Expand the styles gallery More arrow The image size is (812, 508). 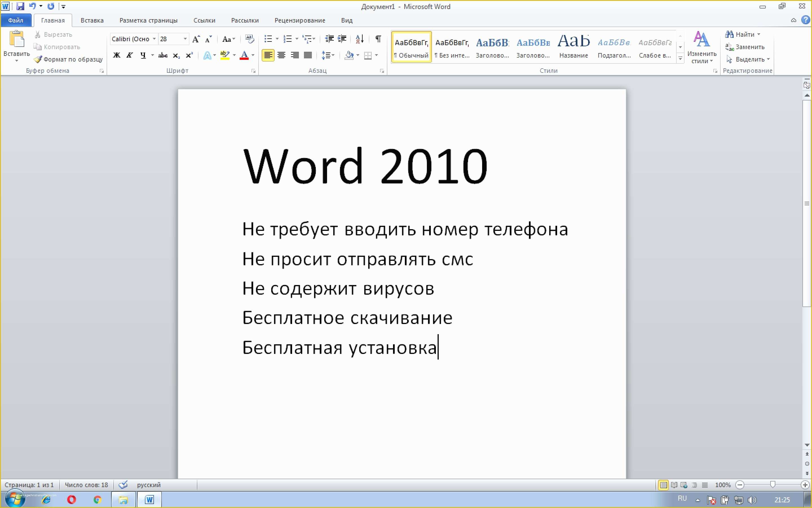click(680, 59)
